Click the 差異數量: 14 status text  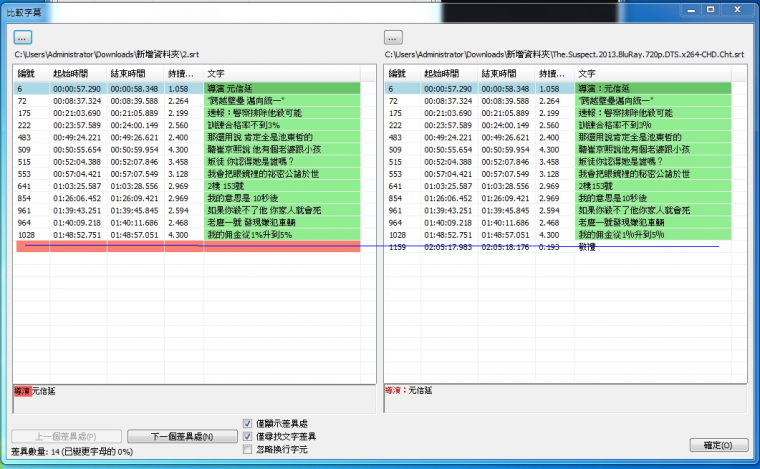point(72,452)
